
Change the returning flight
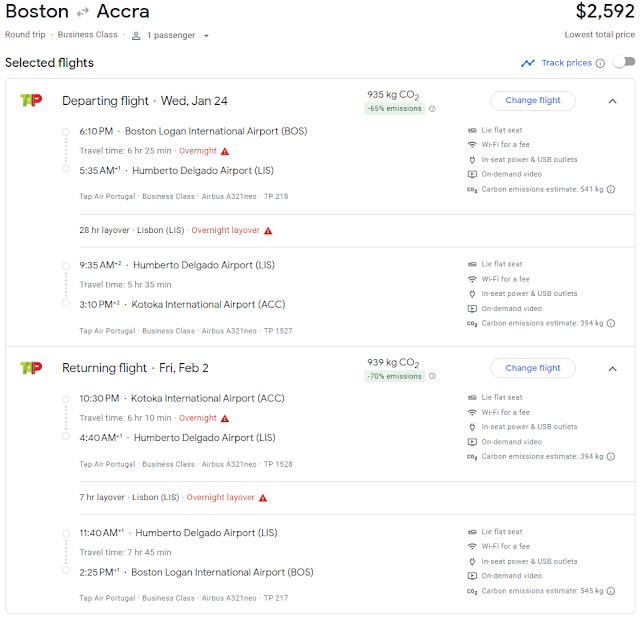click(533, 368)
